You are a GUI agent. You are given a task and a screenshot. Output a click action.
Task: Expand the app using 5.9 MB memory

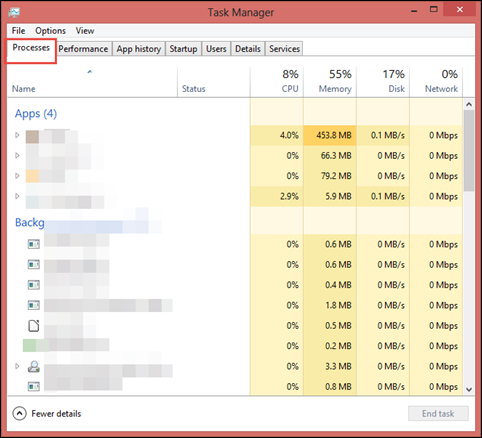[17, 196]
